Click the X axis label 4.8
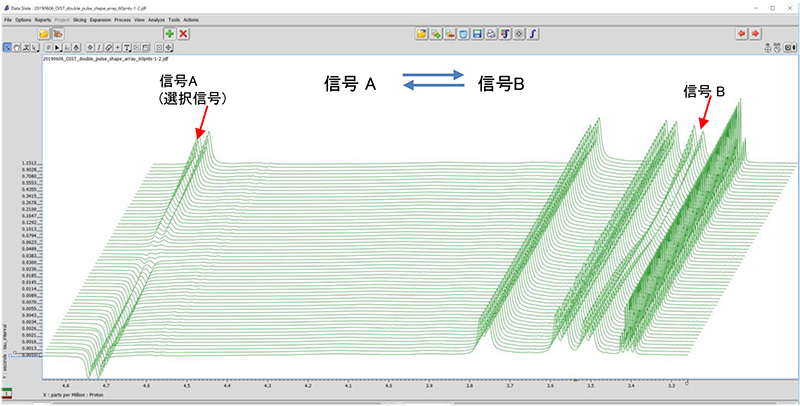The height and width of the screenshot is (406, 800). coord(65,387)
